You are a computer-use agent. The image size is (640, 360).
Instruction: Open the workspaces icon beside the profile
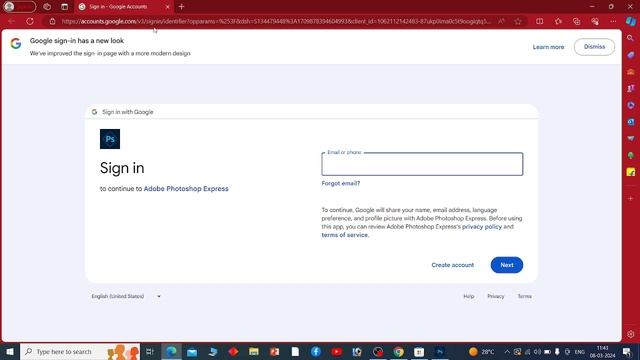point(47,7)
